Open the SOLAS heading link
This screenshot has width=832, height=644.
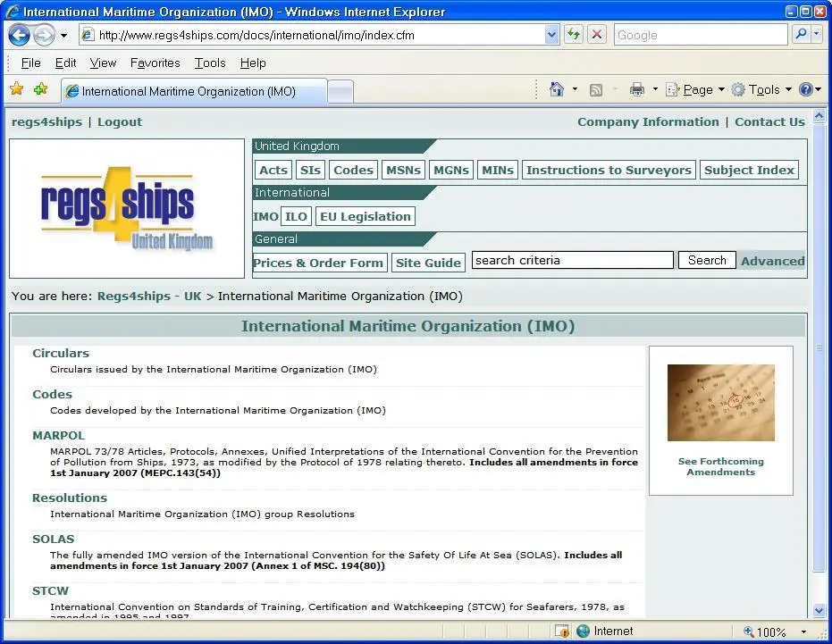(53, 539)
